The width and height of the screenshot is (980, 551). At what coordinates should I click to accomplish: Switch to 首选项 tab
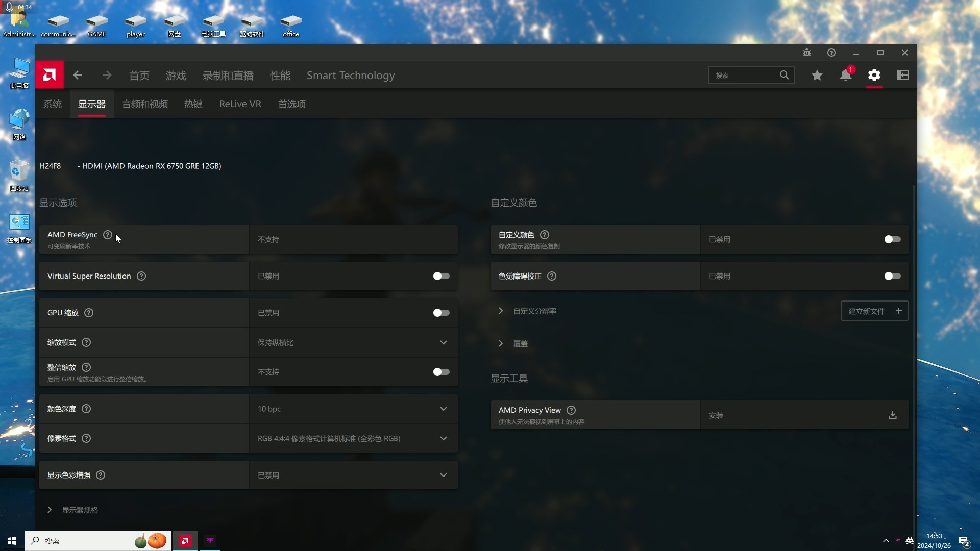pyautogui.click(x=292, y=104)
